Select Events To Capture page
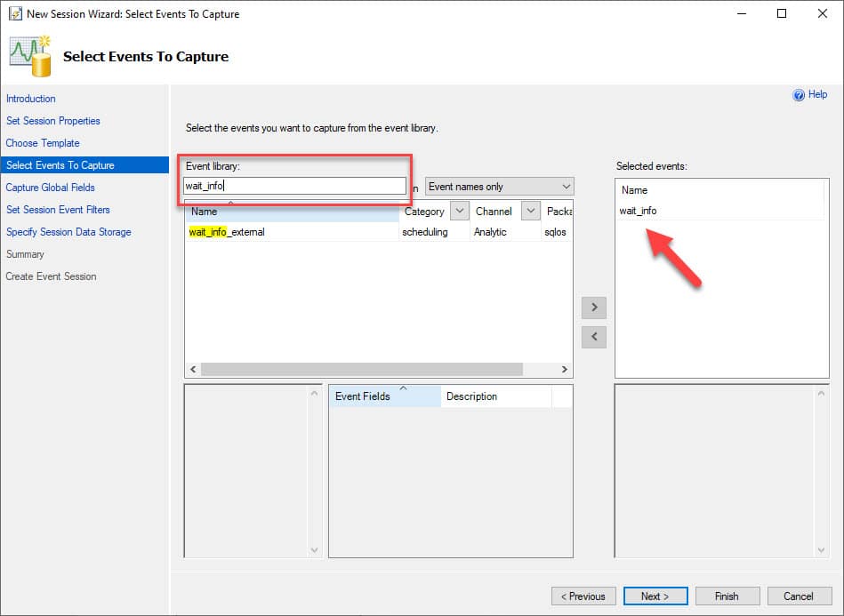Image resolution: width=844 pixels, height=616 pixels. tap(84, 165)
